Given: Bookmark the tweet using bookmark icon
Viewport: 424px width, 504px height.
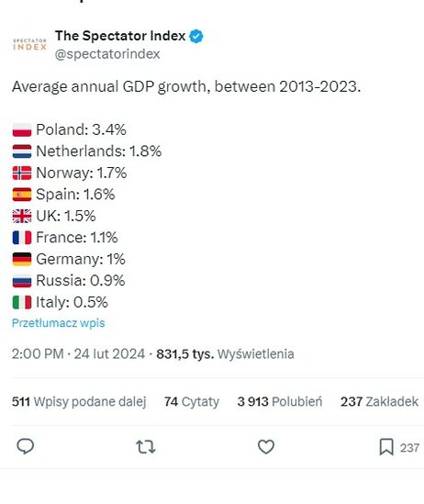Looking at the screenshot, I should pos(386,447).
